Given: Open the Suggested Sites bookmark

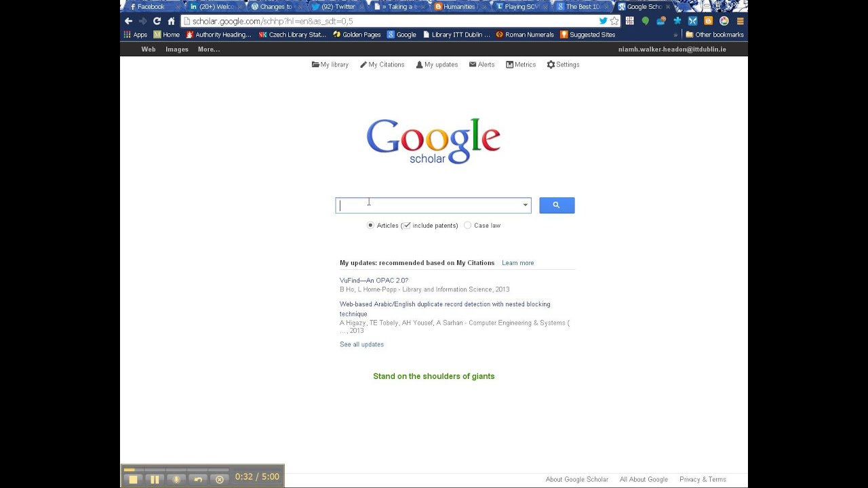Looking at the screenshot, I should coord(588,35).
